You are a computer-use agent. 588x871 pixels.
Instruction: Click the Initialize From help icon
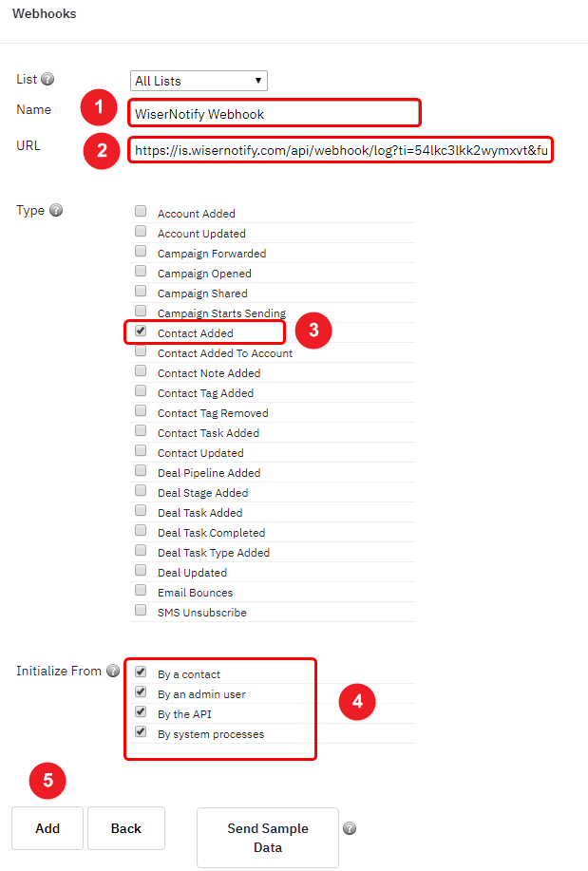pos(113,671)
